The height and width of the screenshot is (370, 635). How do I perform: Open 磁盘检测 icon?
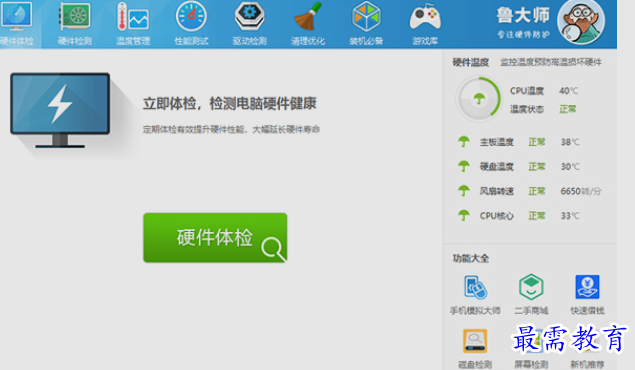point(475,341)
